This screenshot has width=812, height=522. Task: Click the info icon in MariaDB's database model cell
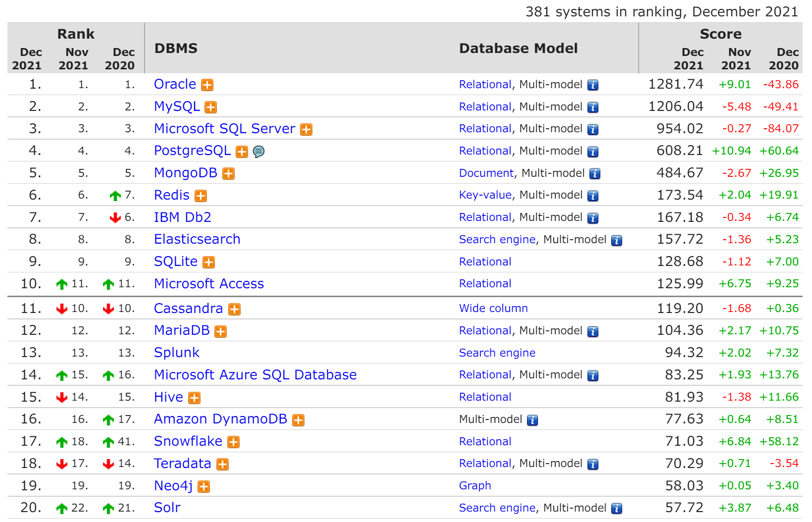coord(593,332)
